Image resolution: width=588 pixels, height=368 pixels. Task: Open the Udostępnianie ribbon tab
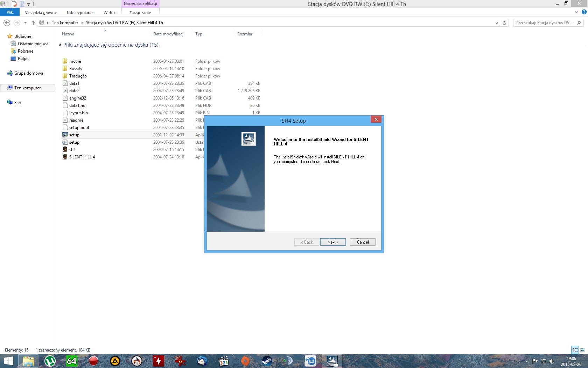(80, 13)
